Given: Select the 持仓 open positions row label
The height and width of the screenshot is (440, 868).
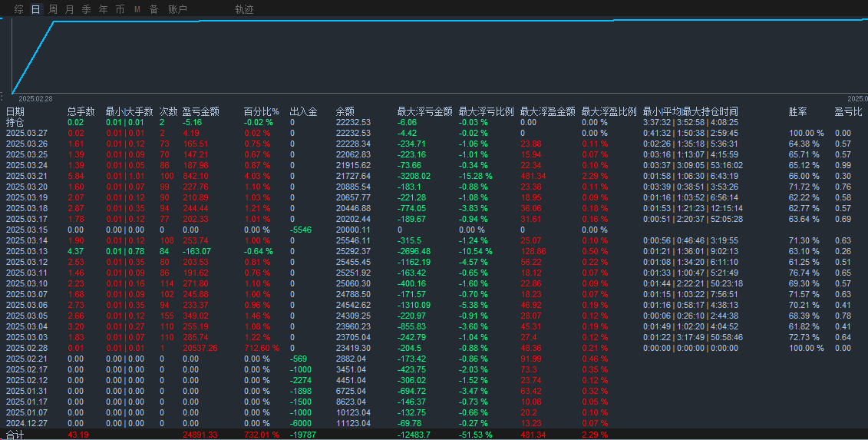Looking at the screenshot, I should pyautogui.click(x=15, y=122).
